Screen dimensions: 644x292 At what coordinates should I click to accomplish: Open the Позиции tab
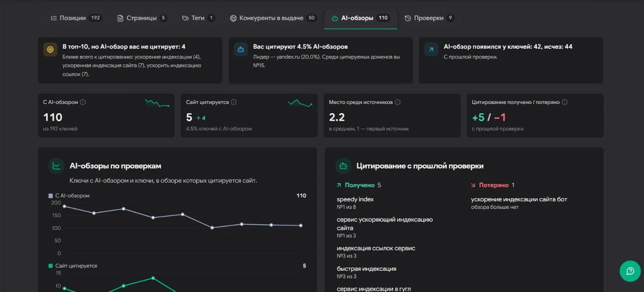(x=76, y=18)
